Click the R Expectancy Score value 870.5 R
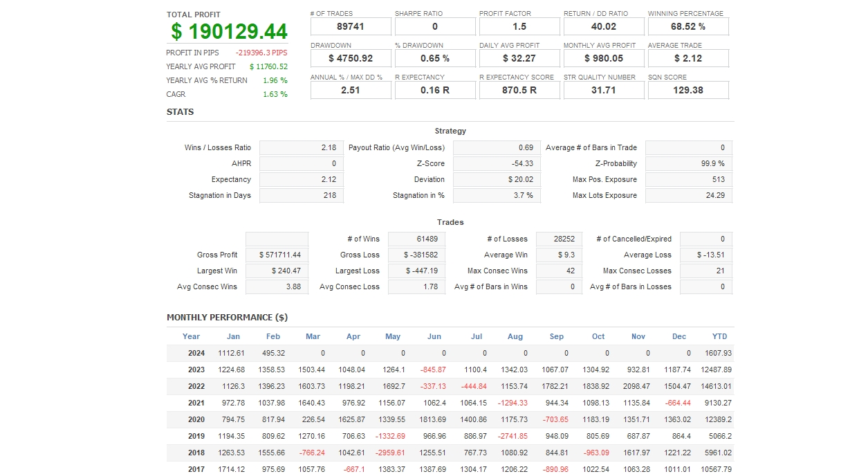Image resolution: width=868 pixels, height=474 pixels. click(x=519, y=91)
